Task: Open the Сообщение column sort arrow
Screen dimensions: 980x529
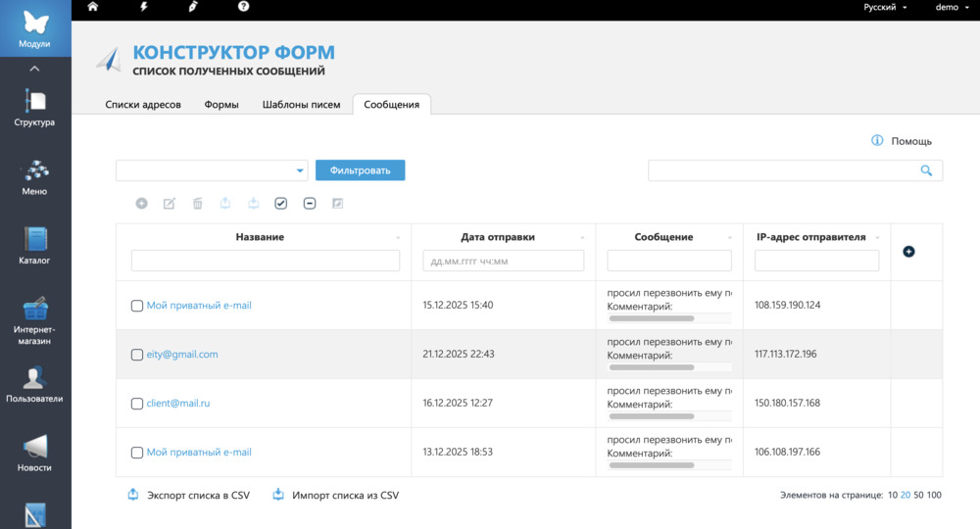Action: [730, 238]
